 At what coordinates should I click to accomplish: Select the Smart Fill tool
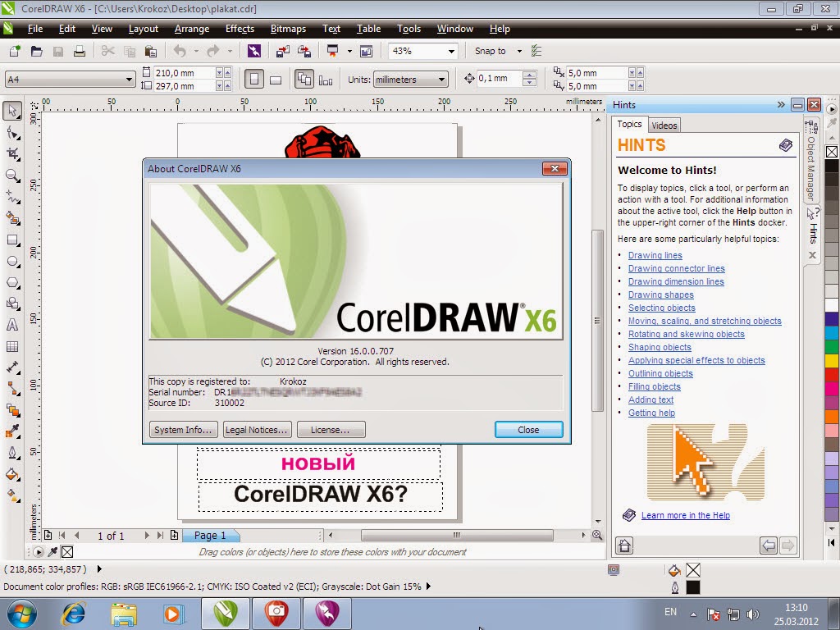(12, 218)
